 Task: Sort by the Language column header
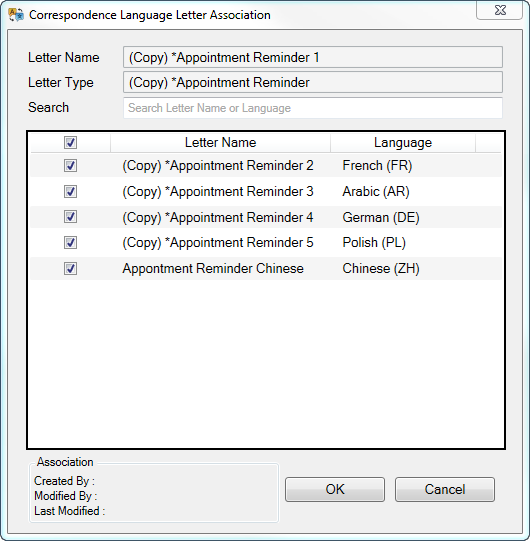403,142
